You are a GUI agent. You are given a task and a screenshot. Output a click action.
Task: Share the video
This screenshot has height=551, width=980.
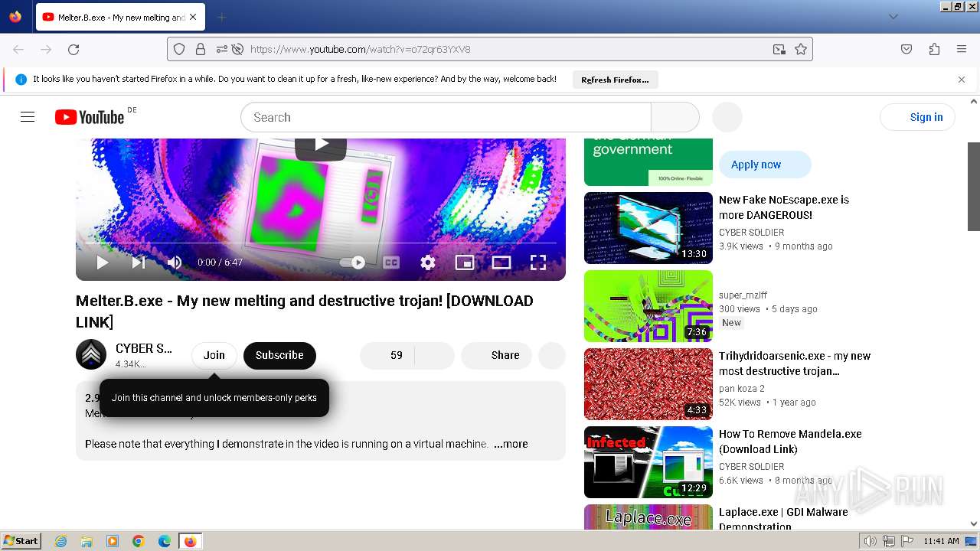[x=496, y=355]
